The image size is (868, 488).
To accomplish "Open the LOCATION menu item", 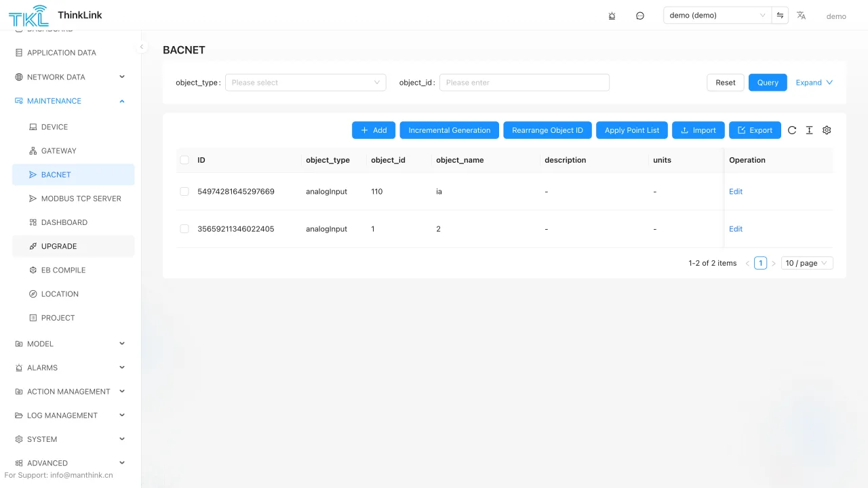I will (73, 294).
